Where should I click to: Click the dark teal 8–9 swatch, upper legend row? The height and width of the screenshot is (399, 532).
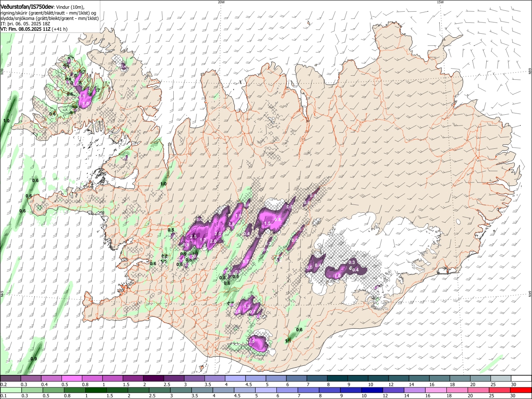(x=337, y=379)
